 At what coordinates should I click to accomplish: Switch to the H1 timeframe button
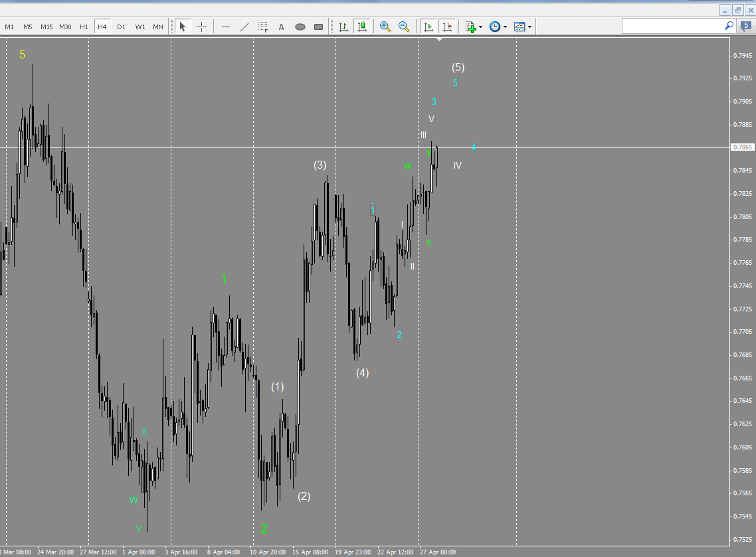point(84,27)
